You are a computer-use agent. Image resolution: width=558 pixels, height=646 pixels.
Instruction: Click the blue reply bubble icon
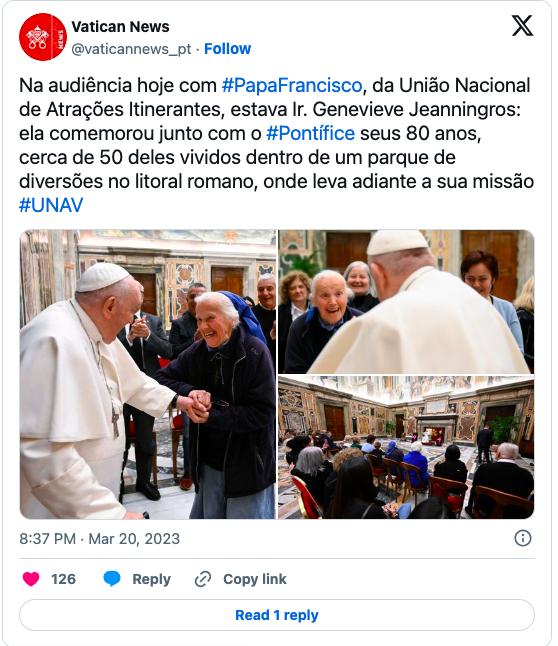[112, 579]
